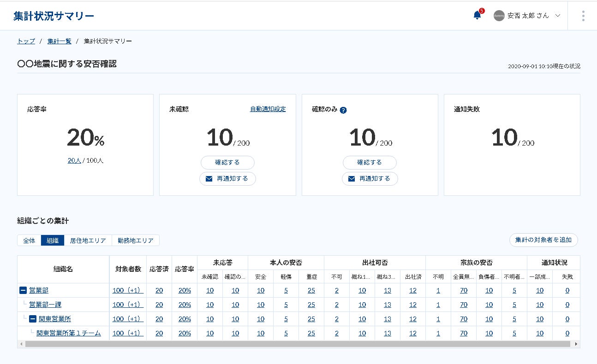Screen dimensions: 597x364
Task: Collapse the 関東営業所 tree row
Action: tap(33, 319)
